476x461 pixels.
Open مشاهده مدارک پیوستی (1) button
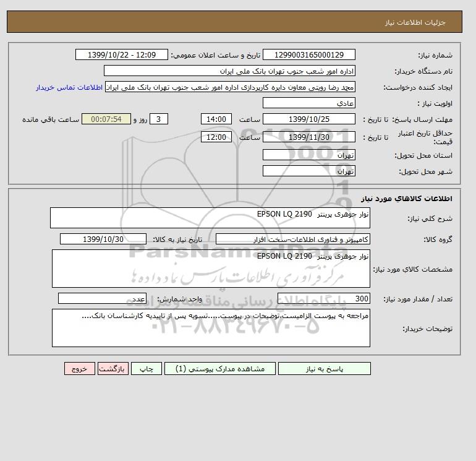coord(220,369)
